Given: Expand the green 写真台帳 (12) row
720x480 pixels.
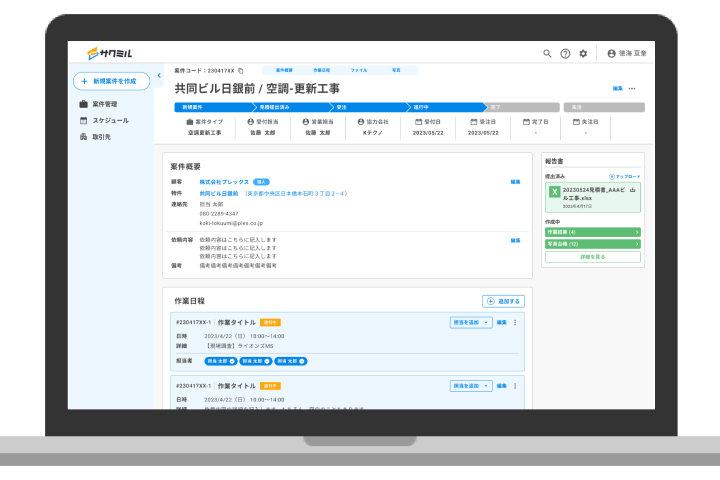Looking at the screenshot, I should pos(593,244).
